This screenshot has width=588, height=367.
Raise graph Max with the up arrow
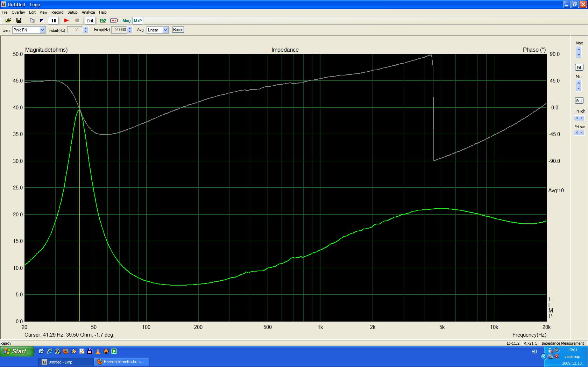coord(579,50)
